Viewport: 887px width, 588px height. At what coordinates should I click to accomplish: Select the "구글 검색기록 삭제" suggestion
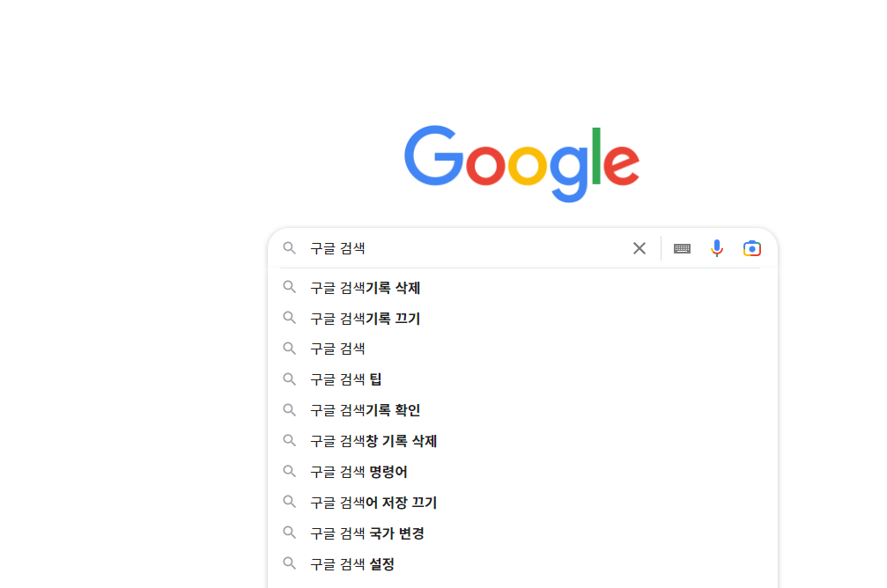pyautogui.click(x=364, y=287)
